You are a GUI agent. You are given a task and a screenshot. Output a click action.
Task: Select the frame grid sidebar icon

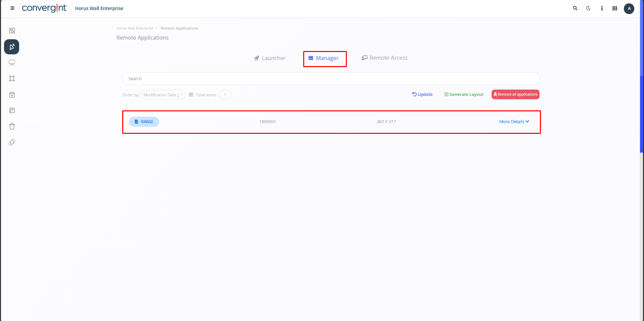(x=12, y=78)
